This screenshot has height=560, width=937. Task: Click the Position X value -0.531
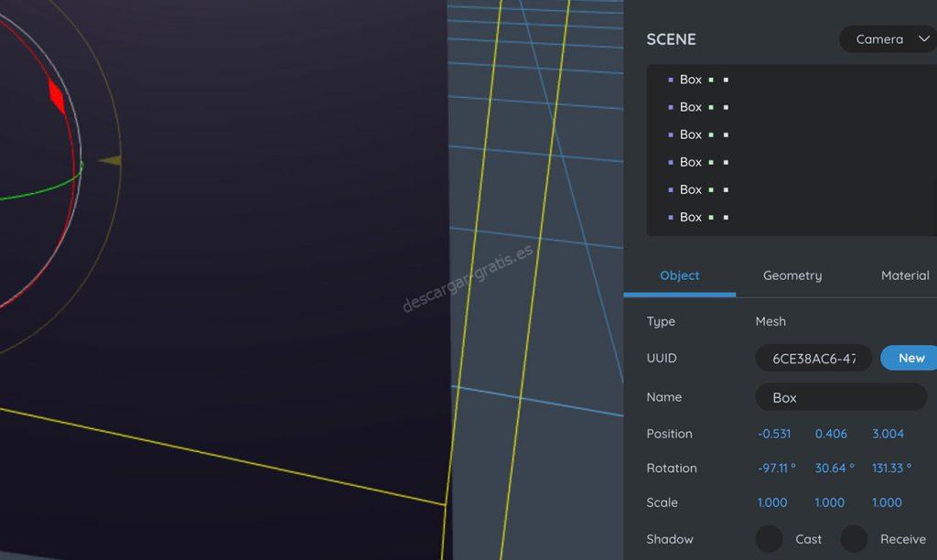(x=774, y=434)
